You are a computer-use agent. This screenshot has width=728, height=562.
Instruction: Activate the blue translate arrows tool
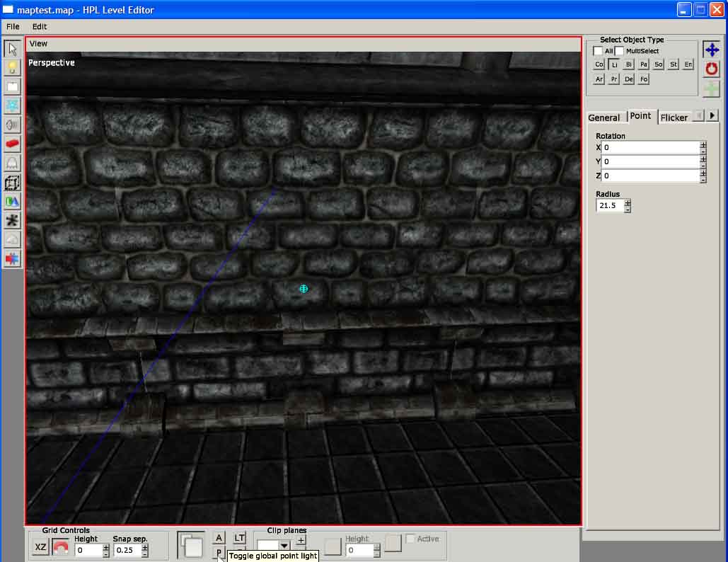(x=711, y=50)
